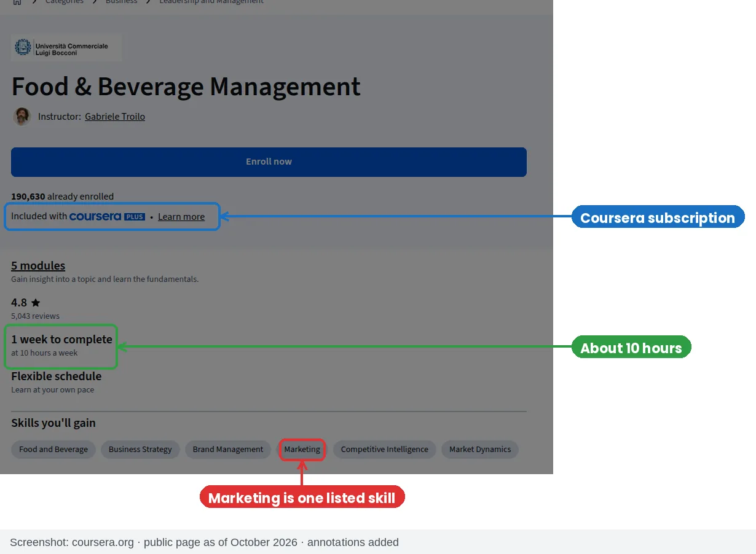Click the rating star icon
This screenshot has width=756, height=554.
click(x=36, y=303)
